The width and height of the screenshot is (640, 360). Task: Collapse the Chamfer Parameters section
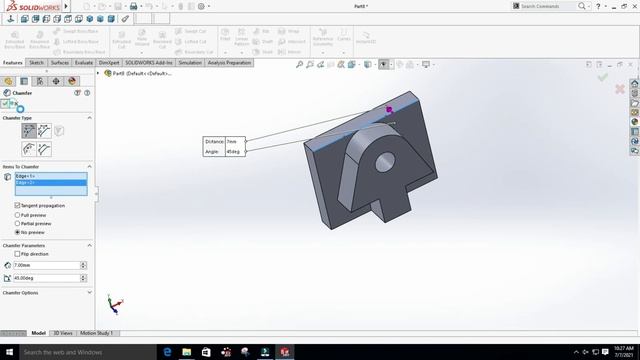(x=89, y=245)
